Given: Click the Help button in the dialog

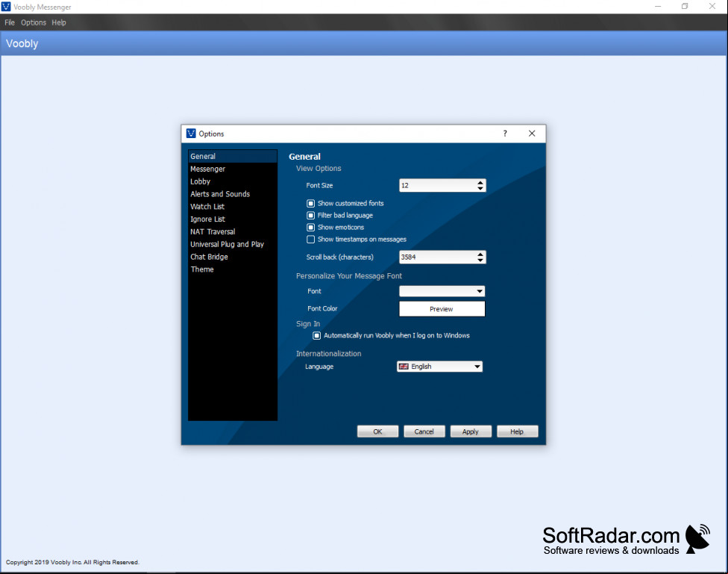Looking at the screenshot, I should coord(517,431).
